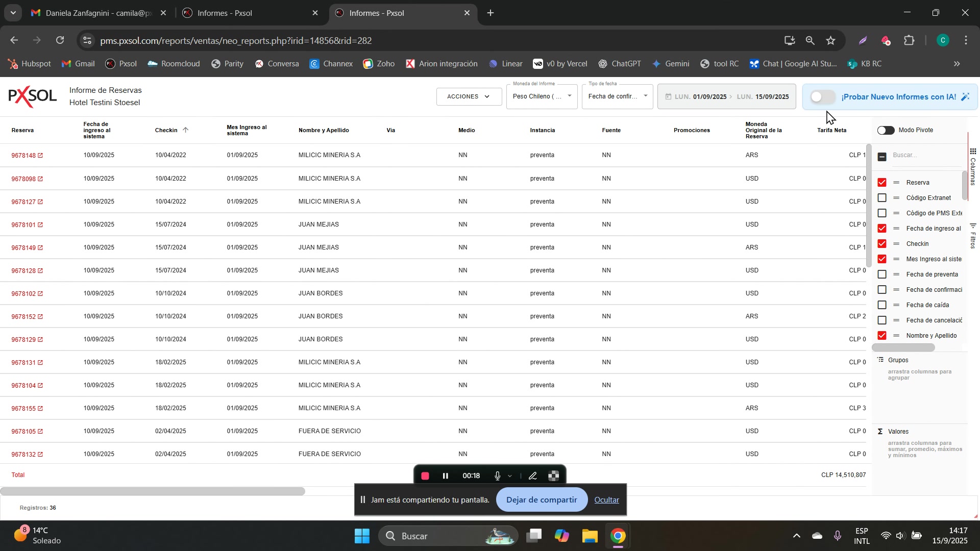
Task: Expand Moneda del Informe dropdown
Action: [x=542, y=96]
